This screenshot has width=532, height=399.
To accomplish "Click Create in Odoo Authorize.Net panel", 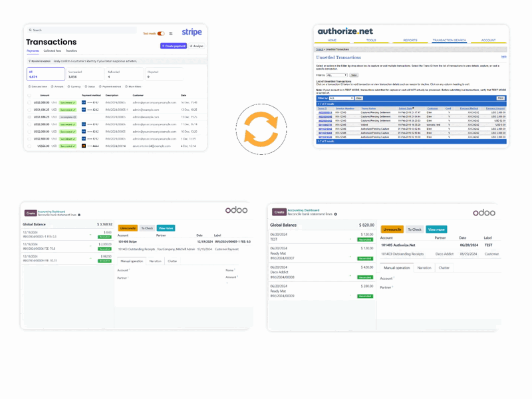I will [279, 212].
